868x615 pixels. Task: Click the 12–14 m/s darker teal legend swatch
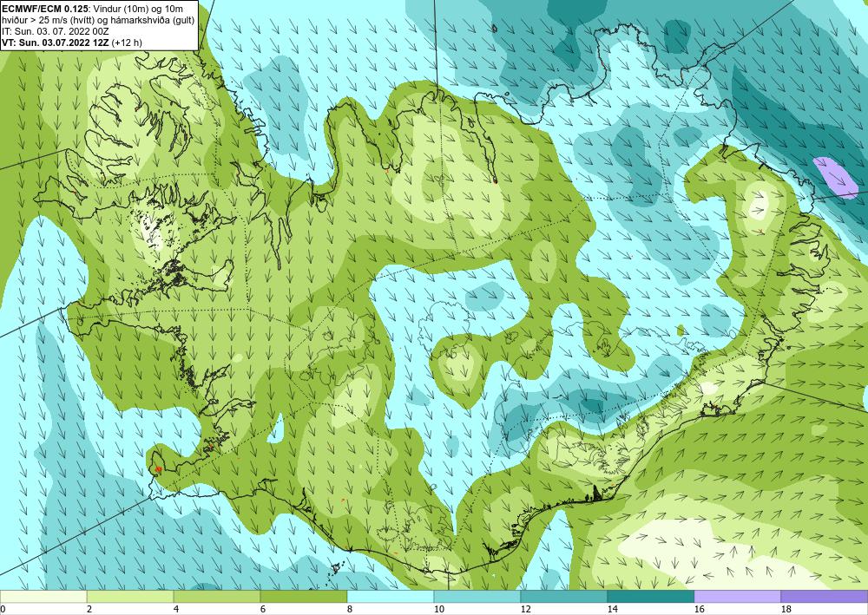tap(564, 597)
